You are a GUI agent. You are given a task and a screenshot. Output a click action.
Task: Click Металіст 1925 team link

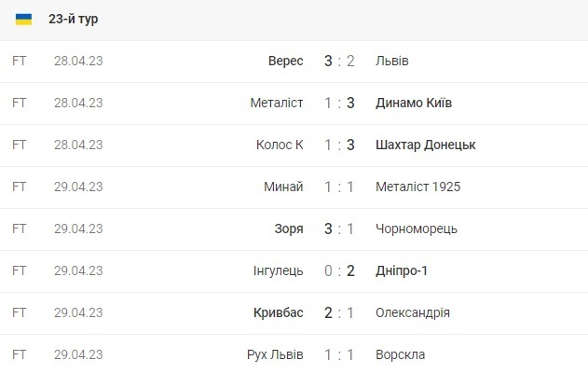pos(417,187)
